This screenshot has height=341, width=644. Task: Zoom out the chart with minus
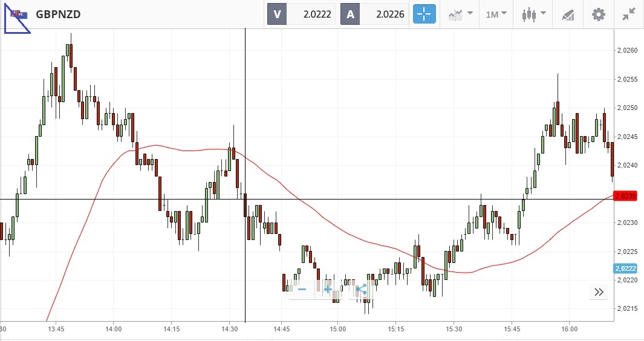coord(302,290)
